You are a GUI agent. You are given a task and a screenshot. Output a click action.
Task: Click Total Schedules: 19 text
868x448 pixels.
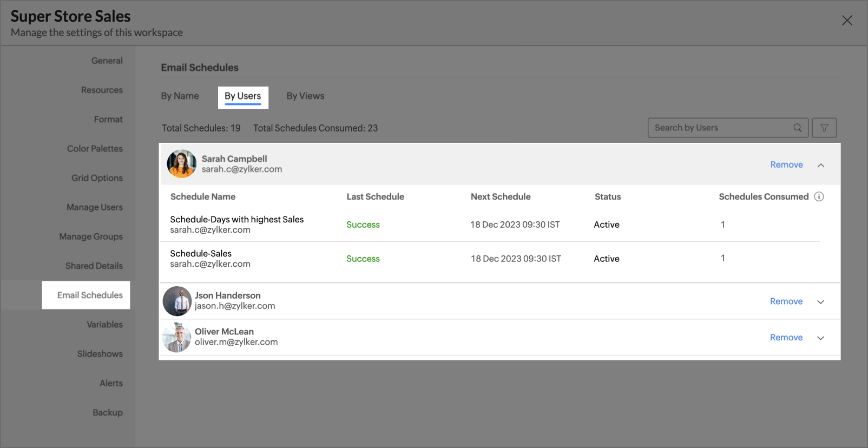(201, 128)
